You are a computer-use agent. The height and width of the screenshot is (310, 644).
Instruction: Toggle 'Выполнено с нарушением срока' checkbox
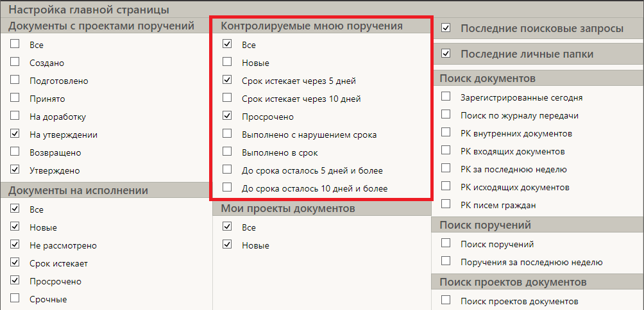coord(227,135)
